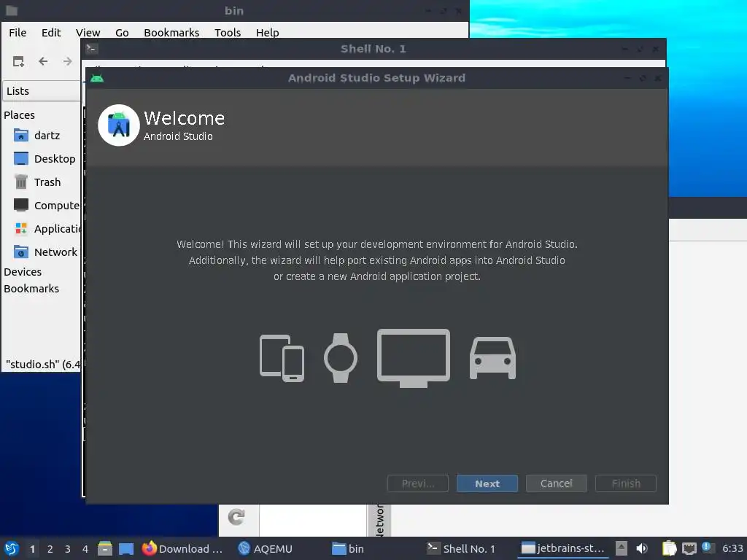Open Bookmarks menu in bin file manager

171,32
